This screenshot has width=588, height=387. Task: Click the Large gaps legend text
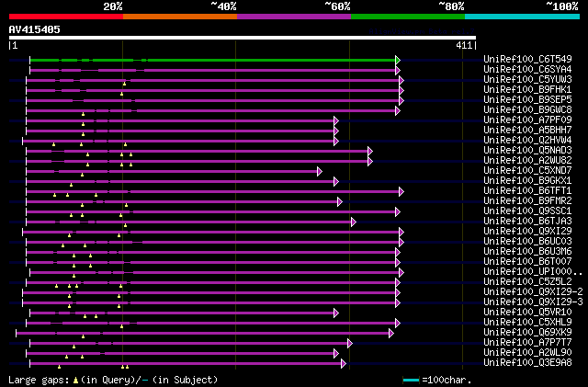coord(113,380)
